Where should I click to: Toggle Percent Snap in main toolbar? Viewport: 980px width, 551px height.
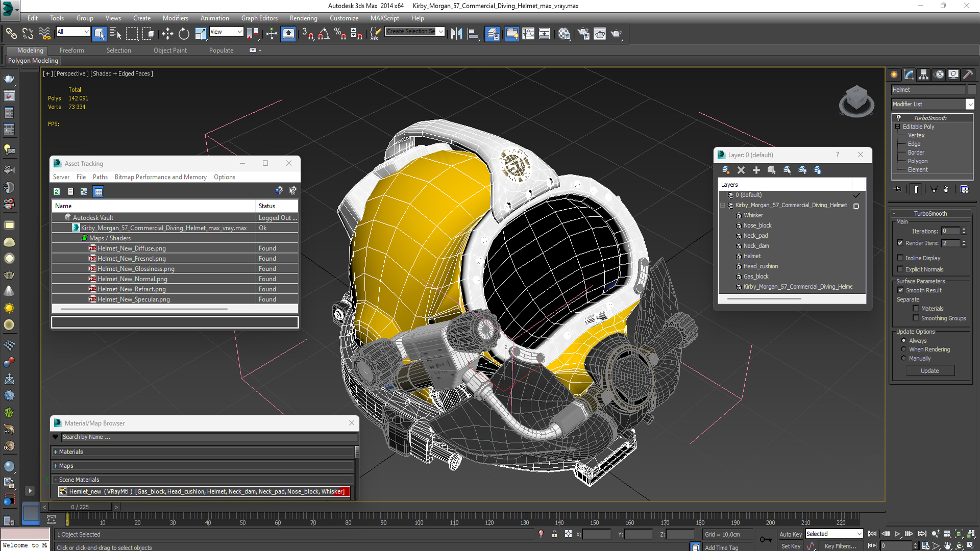point(340,34)
